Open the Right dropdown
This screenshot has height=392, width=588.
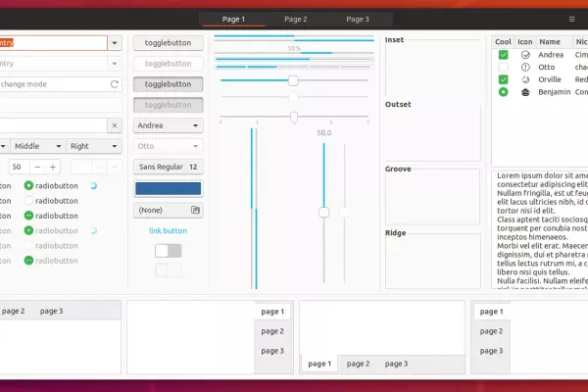94,146
